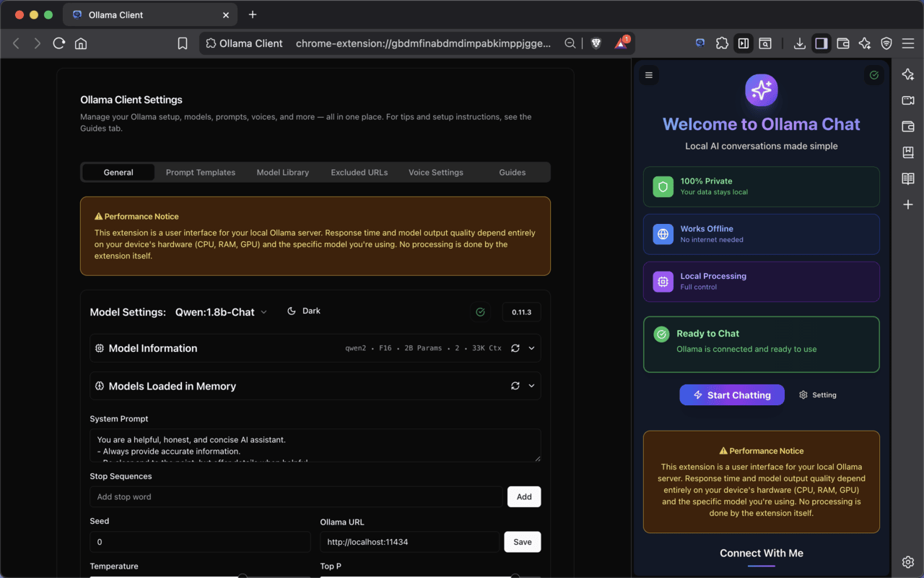This screenshot has width=924, height=578.
Task: Expand the Model Information section chevron
Action: coord(532,348)
